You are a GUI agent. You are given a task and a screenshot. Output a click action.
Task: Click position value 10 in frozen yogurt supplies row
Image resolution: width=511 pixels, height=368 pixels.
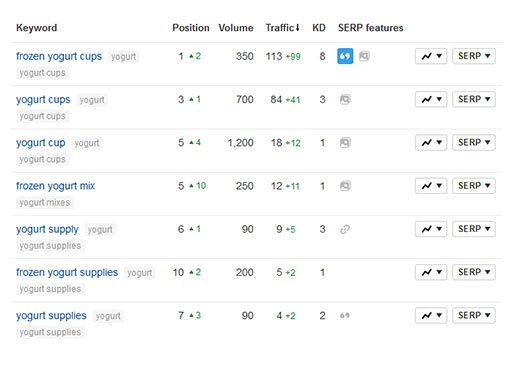178,272
